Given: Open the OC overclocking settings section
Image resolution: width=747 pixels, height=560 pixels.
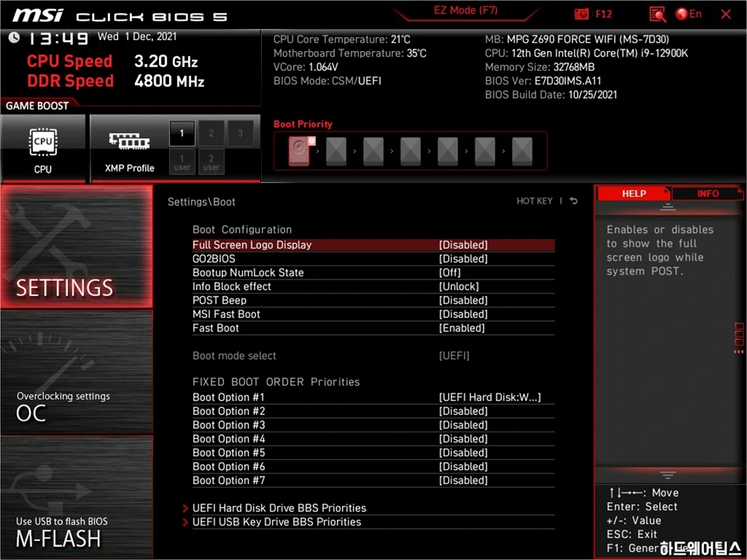Looking at the screenshot, I should (x=77, y=373).
